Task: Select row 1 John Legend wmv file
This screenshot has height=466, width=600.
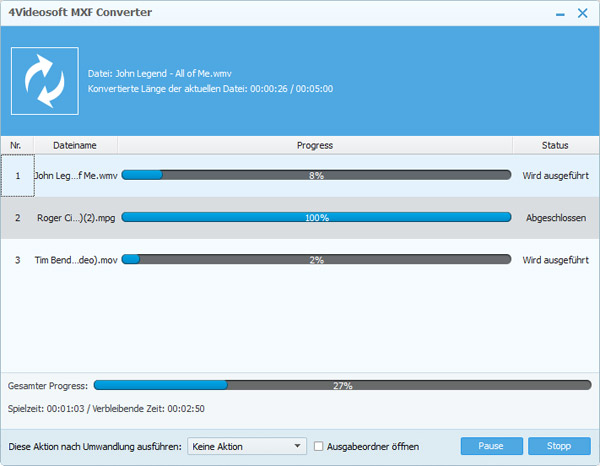Action: pyautogui.click(x=76, y=175)
